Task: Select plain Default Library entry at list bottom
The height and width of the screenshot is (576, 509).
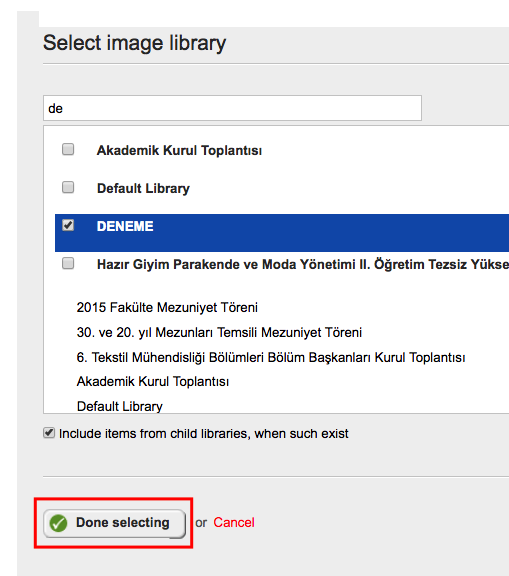Action: [x=120, y=407]
